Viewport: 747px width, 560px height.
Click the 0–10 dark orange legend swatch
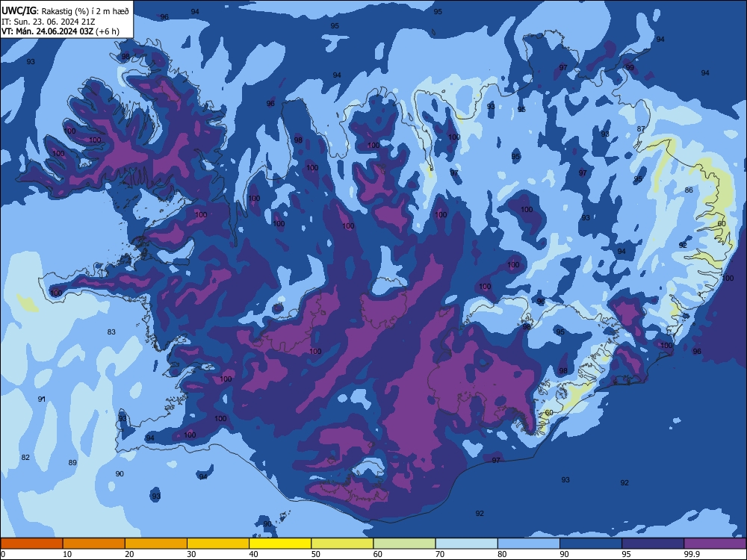coord(31,544)
